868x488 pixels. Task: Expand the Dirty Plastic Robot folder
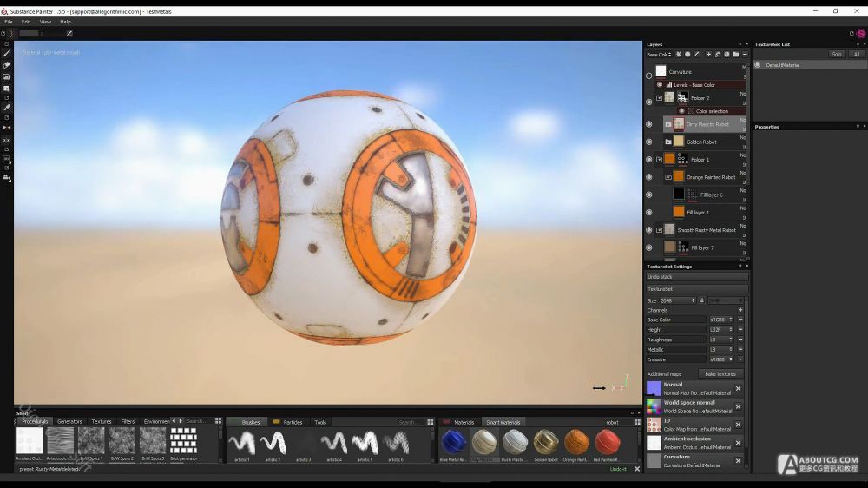(668, 124)
